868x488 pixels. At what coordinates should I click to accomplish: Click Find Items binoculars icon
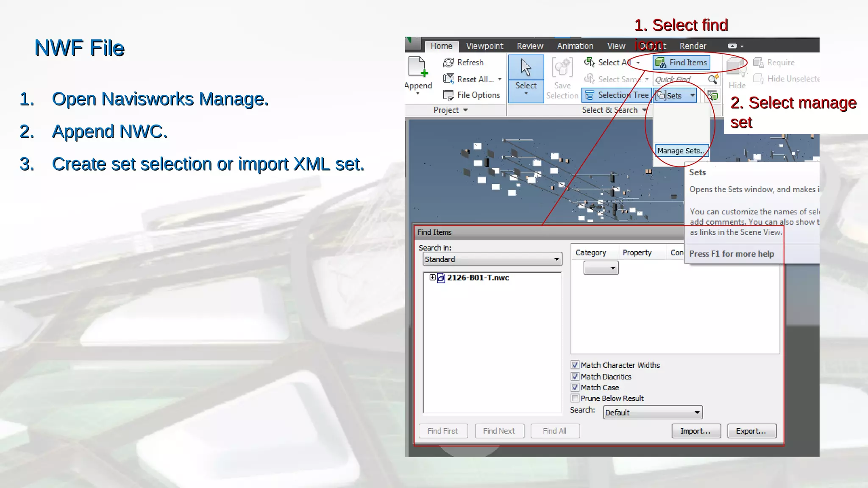click(661, 63)
